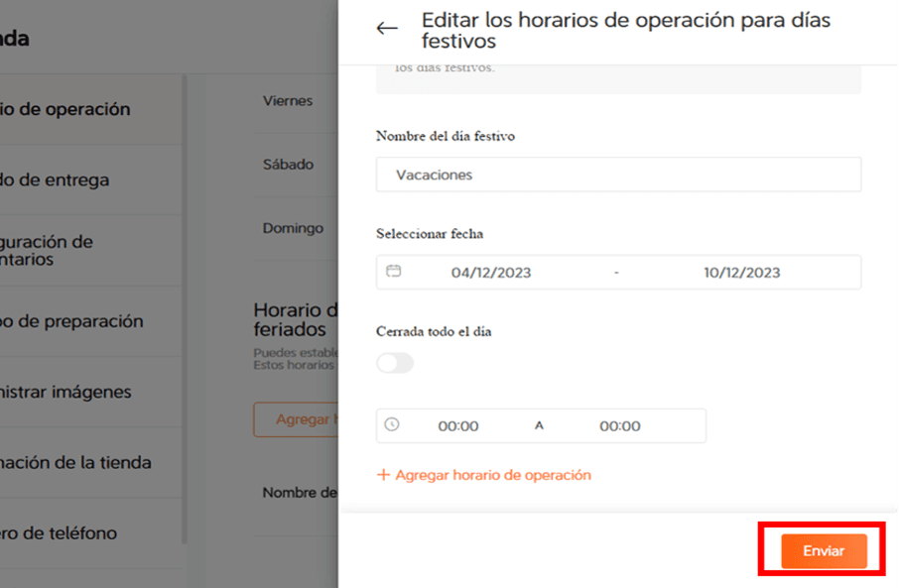Select the start date 04/12/2023

490,273
